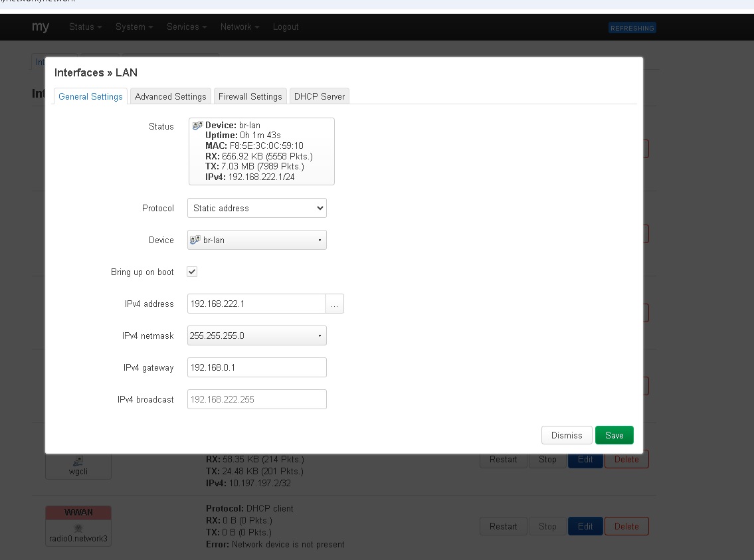Click the wgcli interface tunnel icon
This screenshot has height=560, width=754.
pyautogui.click(x=78, y=461)
